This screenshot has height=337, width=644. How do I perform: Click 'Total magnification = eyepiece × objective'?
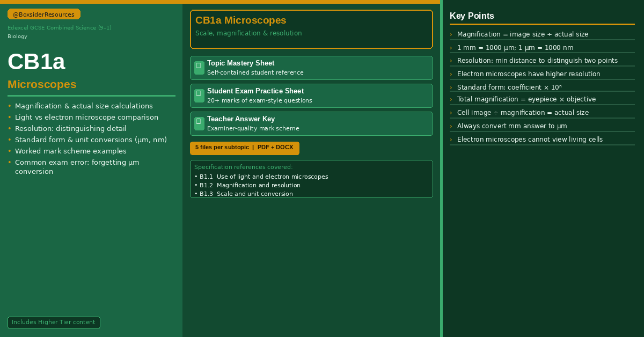[526, 99]
